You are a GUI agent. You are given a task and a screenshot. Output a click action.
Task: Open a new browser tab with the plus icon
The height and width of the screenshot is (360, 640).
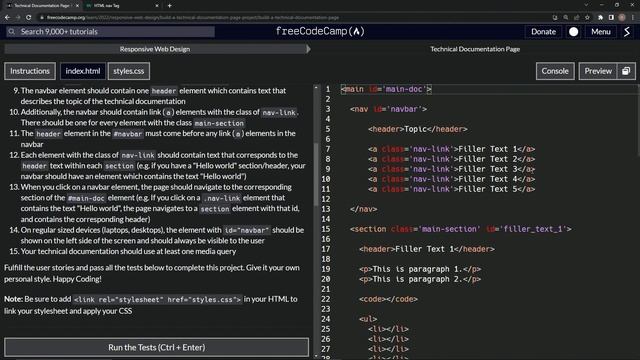click(x=169, y=6)
